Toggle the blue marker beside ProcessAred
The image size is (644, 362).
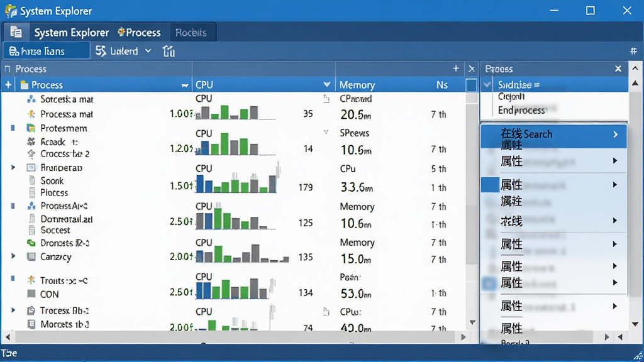point(13,206)
